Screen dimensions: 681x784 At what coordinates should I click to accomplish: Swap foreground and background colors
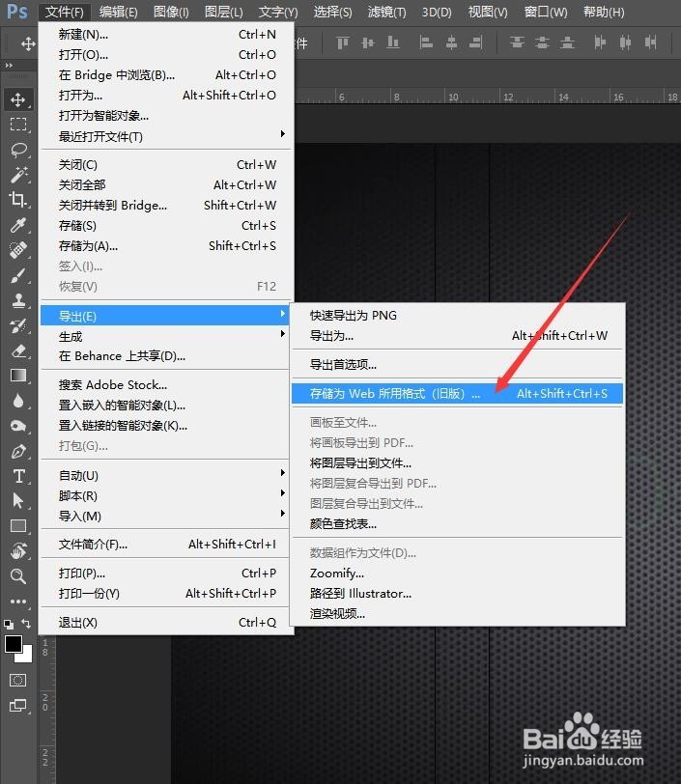(x=26, y=624)
